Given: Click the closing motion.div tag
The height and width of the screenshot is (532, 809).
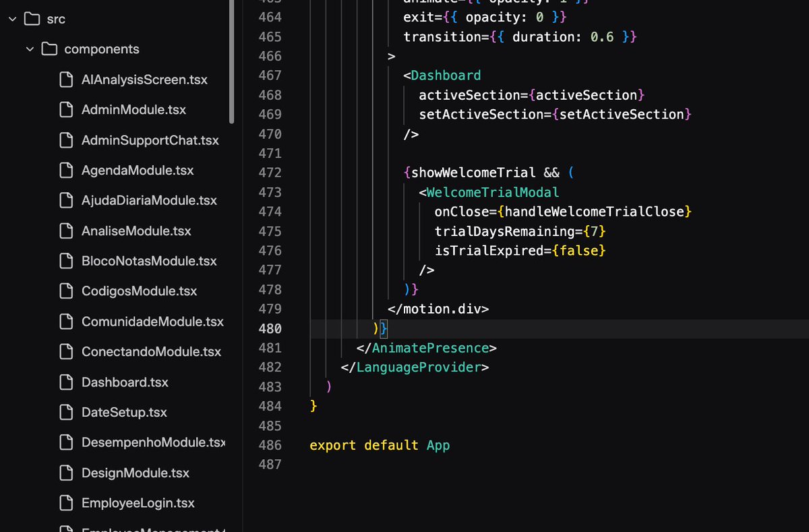Looking at the screenshot, I should tap(438, 309).
